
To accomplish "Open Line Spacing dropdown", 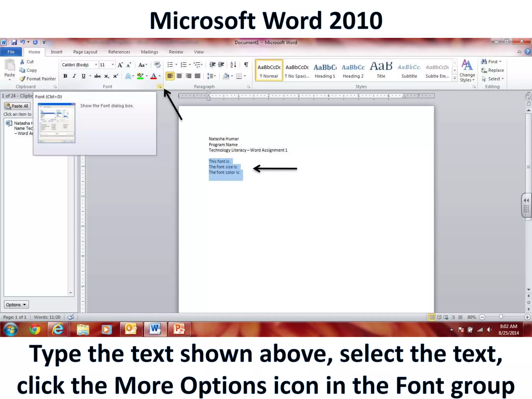I will click(211, 76).
